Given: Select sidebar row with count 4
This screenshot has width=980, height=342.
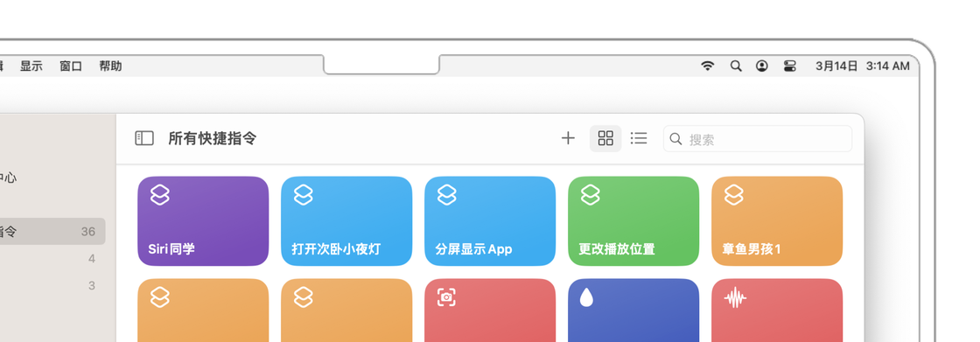Looking at the screenshot, I should [x=52, y=259].
